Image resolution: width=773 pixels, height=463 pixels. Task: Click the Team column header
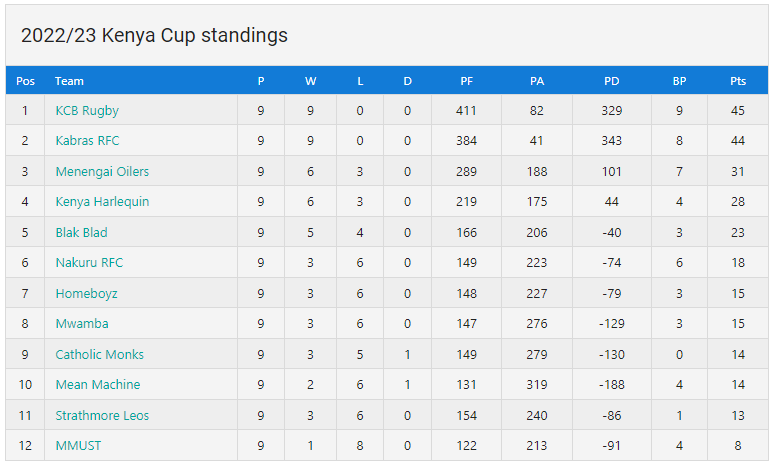pyautogui.click(x=69, y=81)
